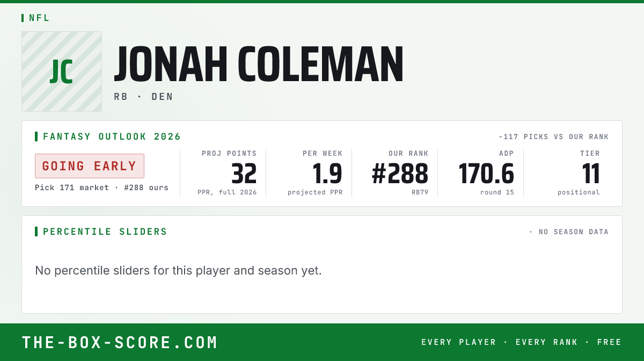The image size is (644, 361).
Task: Select the Per Week 1.9 stat
Action: pyautogui.click(x=327, y=174)
